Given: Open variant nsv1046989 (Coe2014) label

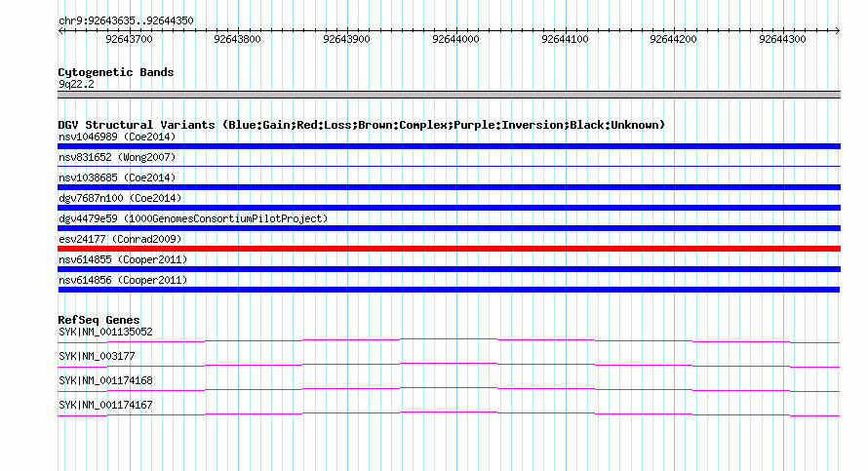Looking at the screenshot, I should click(117, 137).
